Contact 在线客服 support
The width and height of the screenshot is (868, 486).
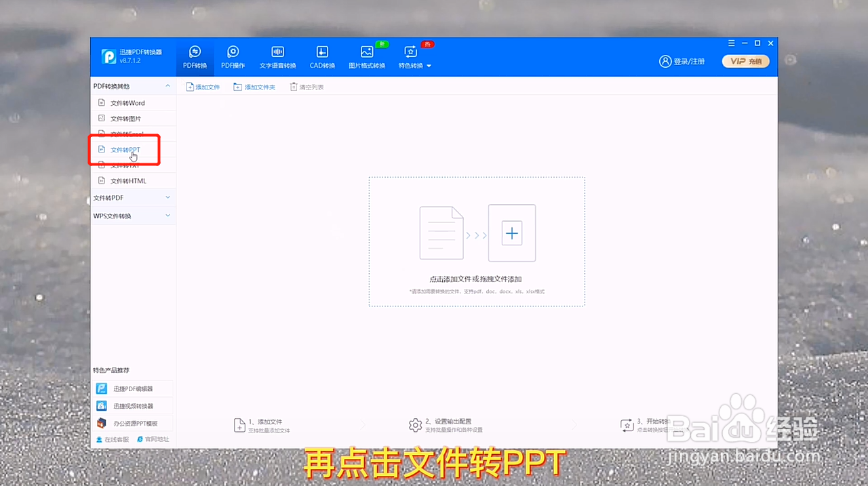pyautogui.click(x=113, y=439)
